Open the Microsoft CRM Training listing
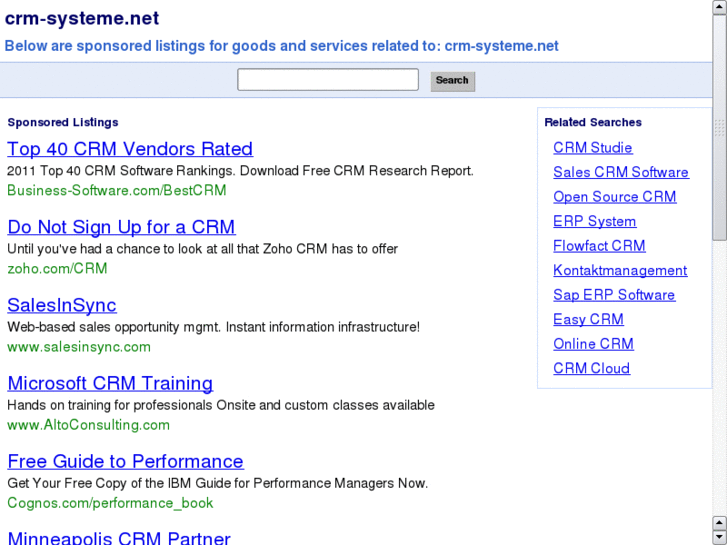727x545 pixels. [110, 383]
